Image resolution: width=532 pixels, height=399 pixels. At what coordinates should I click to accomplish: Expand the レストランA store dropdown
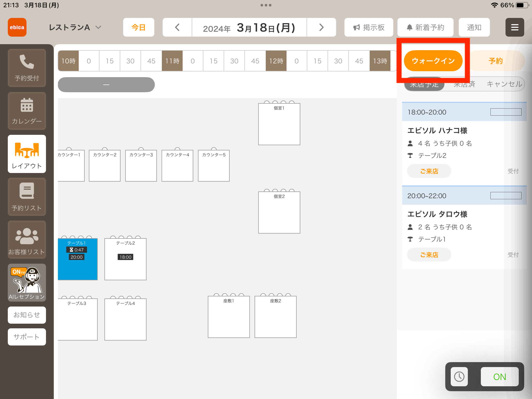click(75, 27)
